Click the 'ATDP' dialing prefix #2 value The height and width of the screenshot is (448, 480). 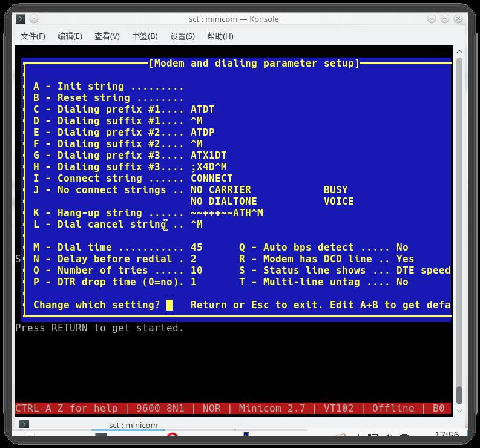[x=202, y=133]
